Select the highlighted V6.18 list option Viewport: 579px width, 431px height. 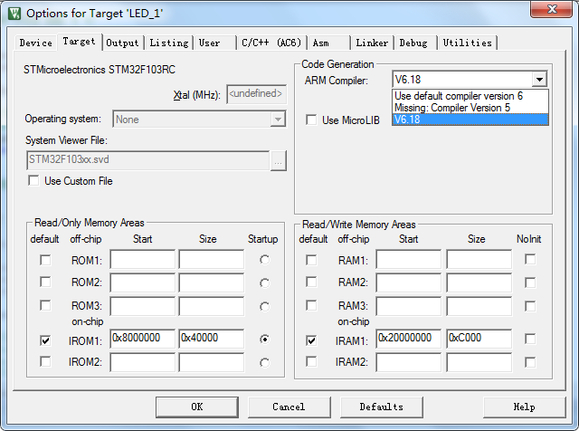click(x=470, y=119)
